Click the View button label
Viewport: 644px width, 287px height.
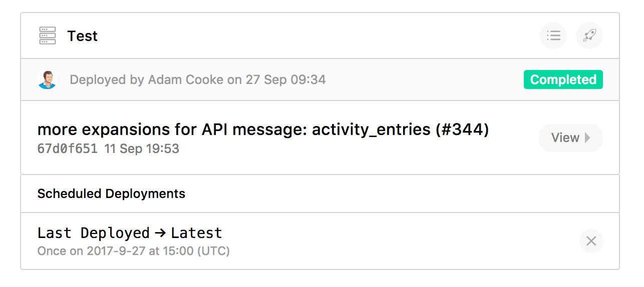click(x=565, y=138)
